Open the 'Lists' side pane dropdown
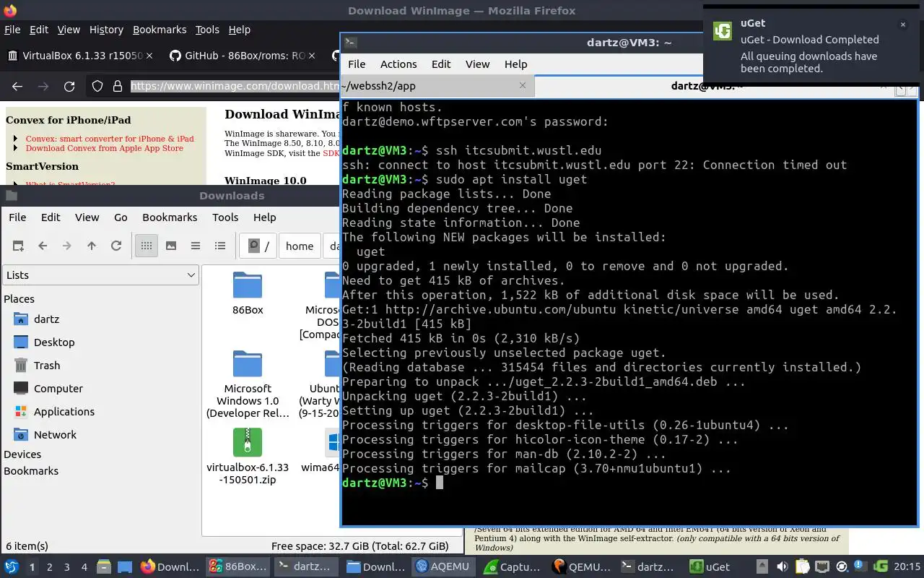Screen dimensions: 924x578 tap(101, 275)
